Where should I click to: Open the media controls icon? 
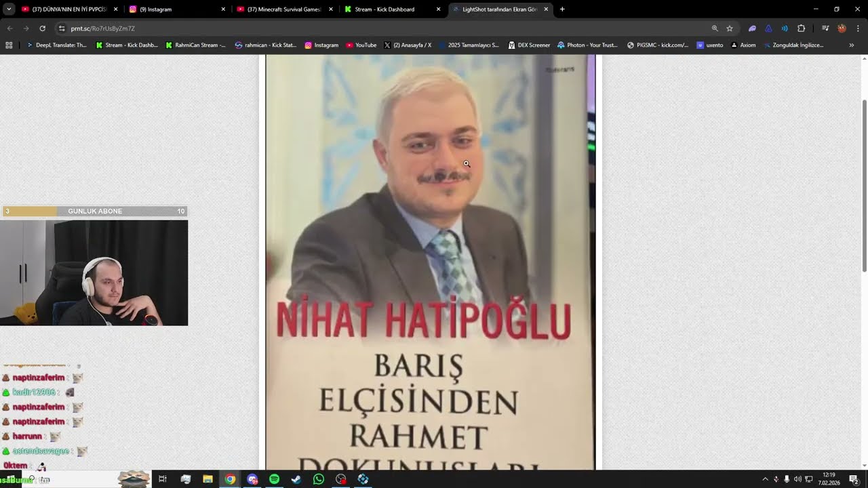(825, 28)
